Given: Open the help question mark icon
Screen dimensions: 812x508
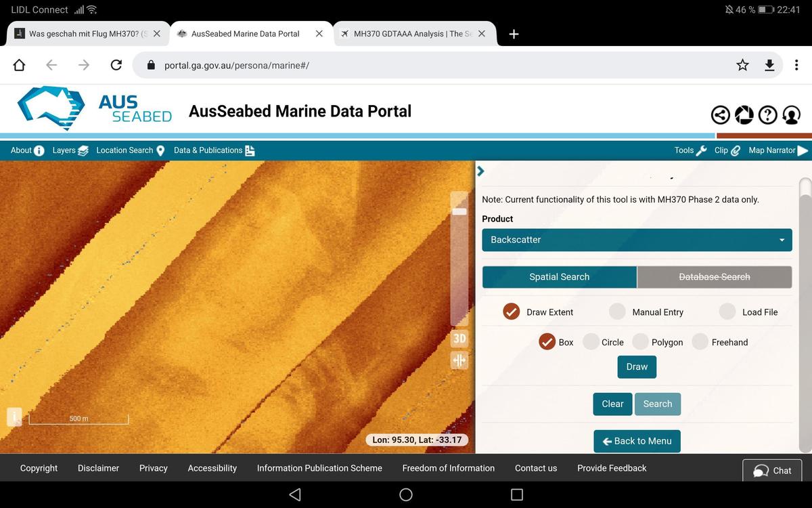Looking at the screenshot, I should (x=767, y=115).
